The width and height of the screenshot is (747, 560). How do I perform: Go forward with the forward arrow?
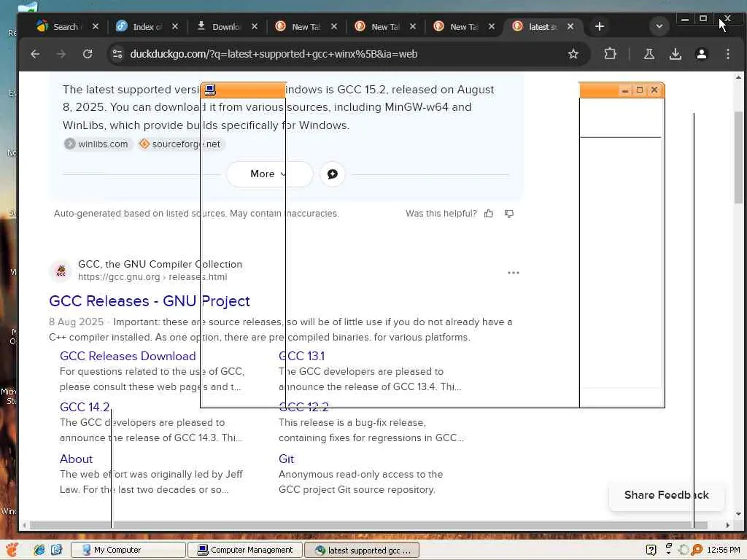[61, 54]
